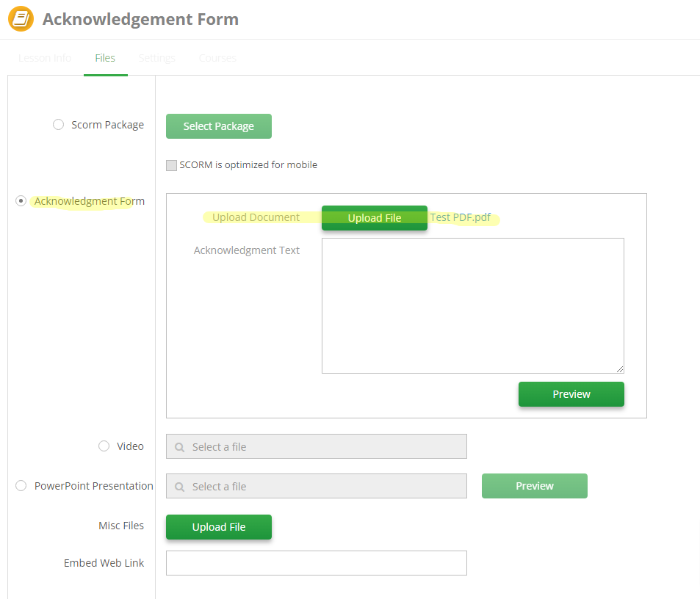Switch to the Files tab
Screen dimensions: 700x599
coord(105,57)
